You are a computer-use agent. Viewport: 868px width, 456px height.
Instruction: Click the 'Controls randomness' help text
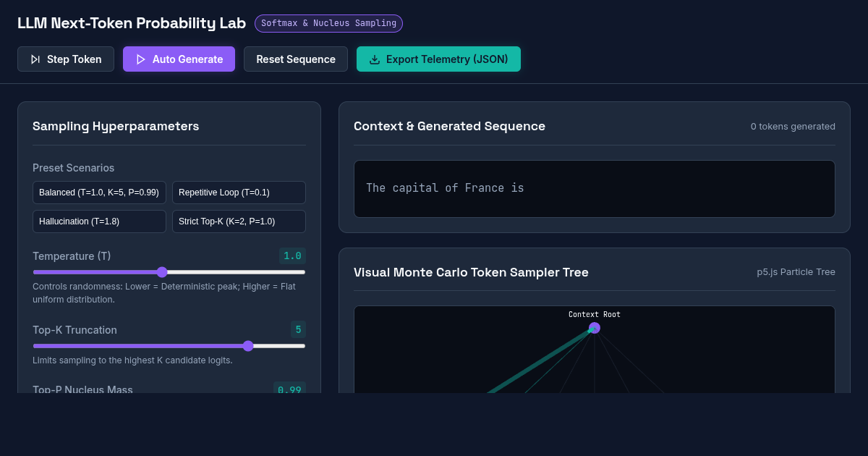pos(164,293)
